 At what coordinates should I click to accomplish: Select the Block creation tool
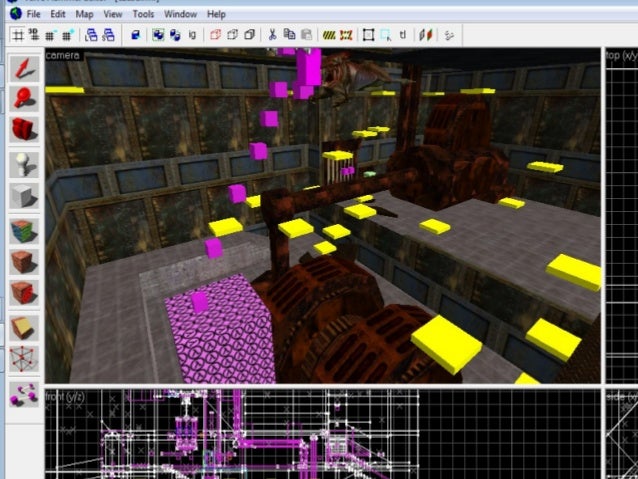(x=24, y=195)
